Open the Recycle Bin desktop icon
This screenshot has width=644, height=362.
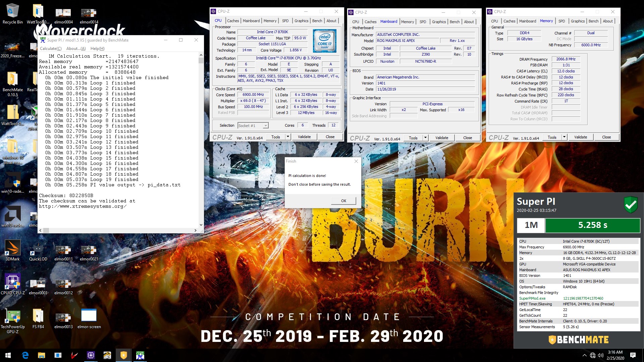pyautogui.click(x=12, y=14)
